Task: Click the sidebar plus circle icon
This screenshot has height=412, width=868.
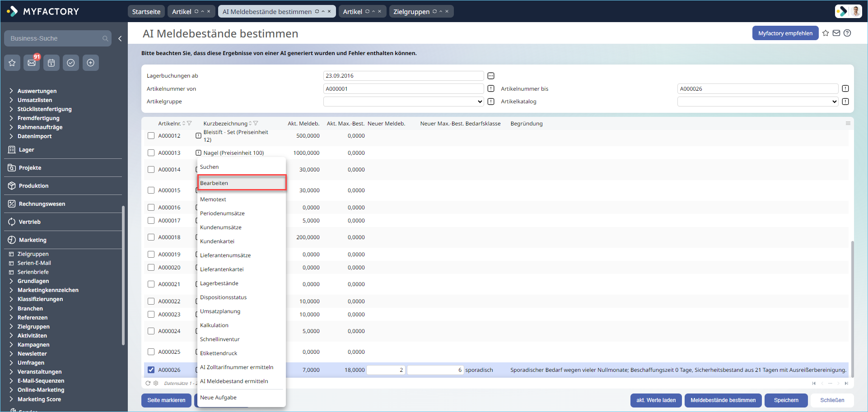Action: 90,63
